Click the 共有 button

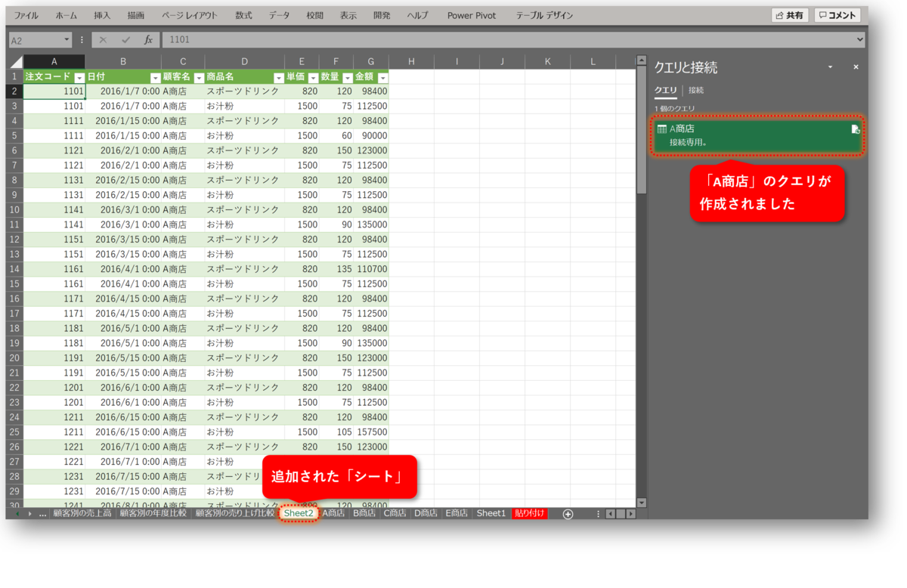pyautogui.click(x=789, y=14)
